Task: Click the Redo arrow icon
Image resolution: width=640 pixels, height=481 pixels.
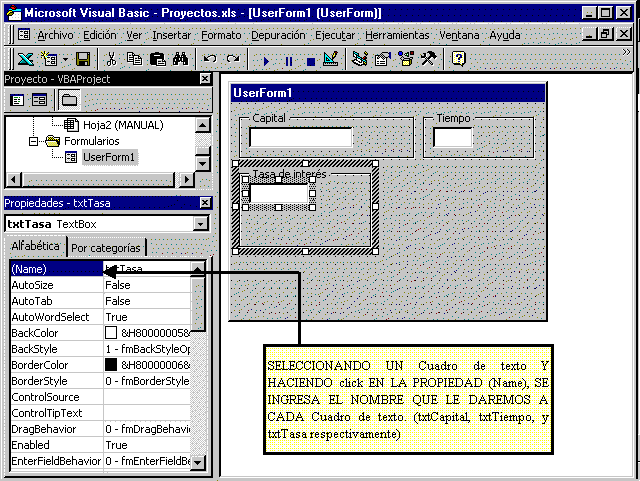Action: [x=233, y=60]
